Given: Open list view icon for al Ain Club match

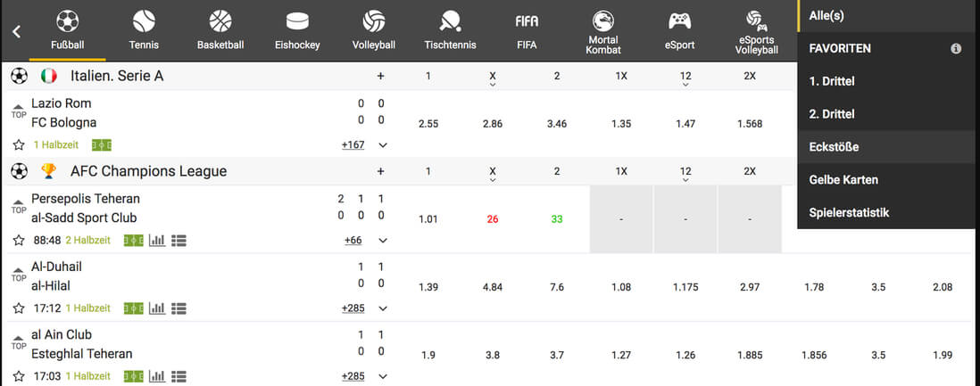Looking at the screenshot, I should point(179,376).
